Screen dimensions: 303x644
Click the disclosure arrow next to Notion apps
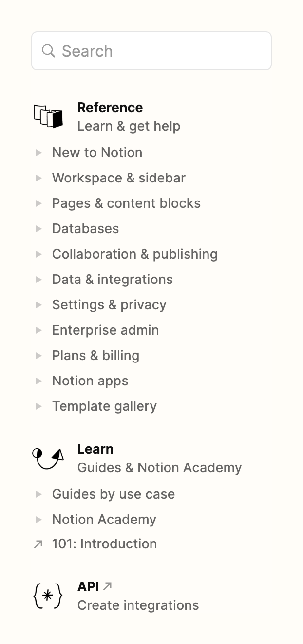[39, 381]
